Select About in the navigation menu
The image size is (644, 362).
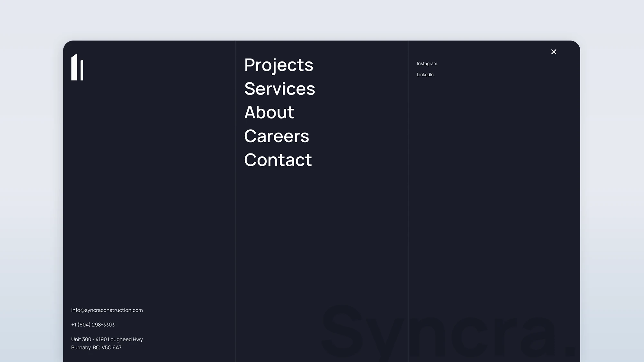(x=269, y=112)
